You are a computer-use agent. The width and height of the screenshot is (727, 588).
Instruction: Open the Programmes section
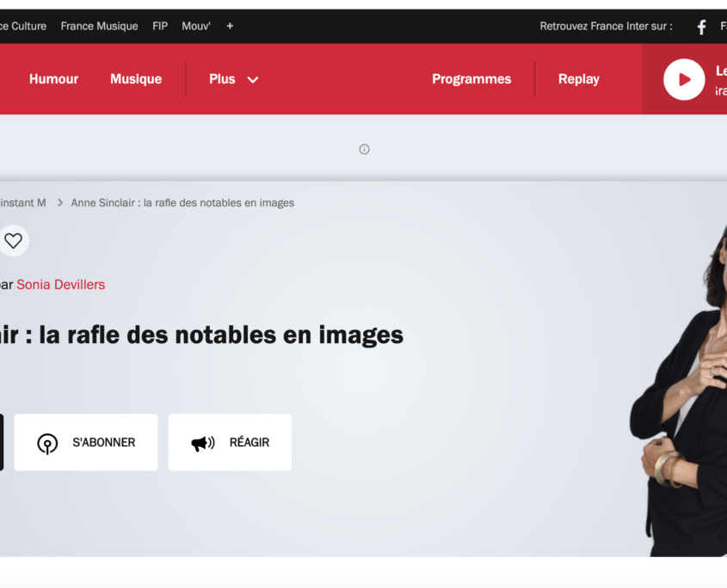pos(471,79)
